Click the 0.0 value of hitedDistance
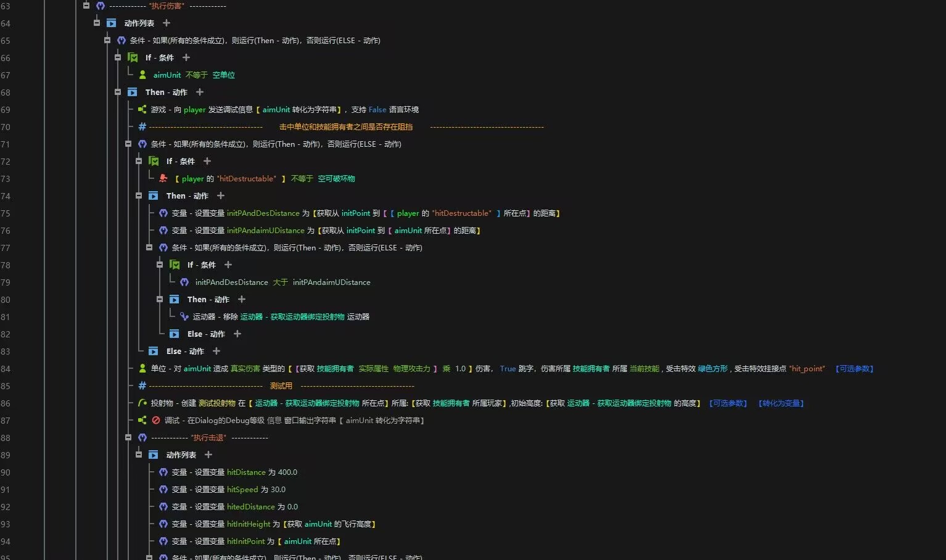The height and width of the screenshot is (560, 946). coord(292,507)
